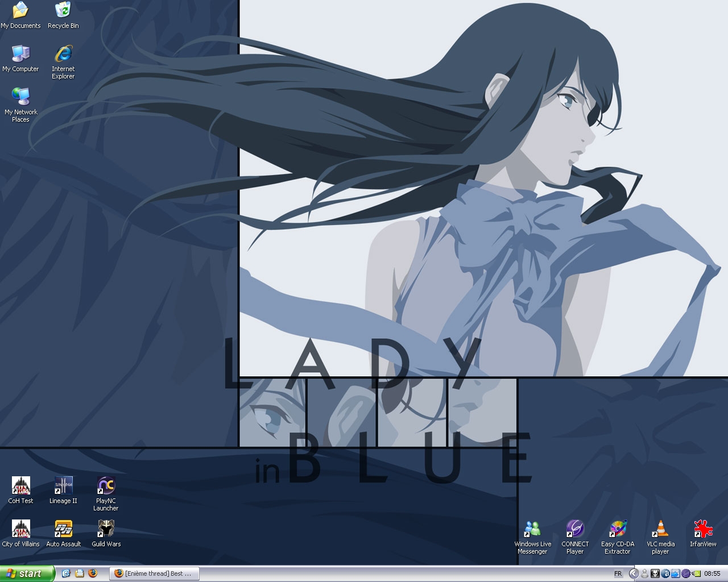Select the Windows Live Messenger shortcut
The image size is (728, 582).
pos(532,538)
